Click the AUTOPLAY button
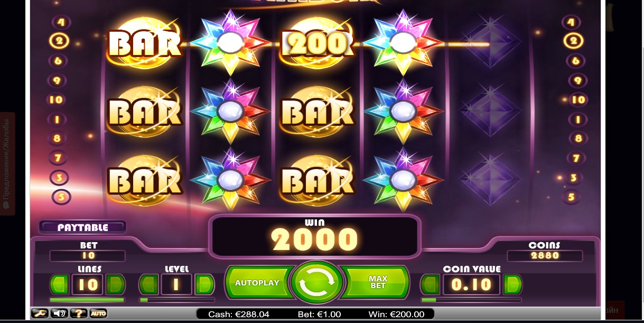This screenshot has width=644, height=323. [258, 283]
